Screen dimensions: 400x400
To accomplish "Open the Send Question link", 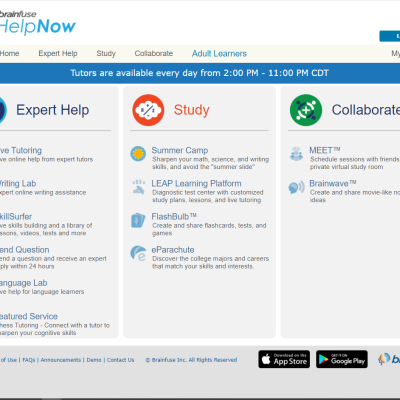I will 25,250.
